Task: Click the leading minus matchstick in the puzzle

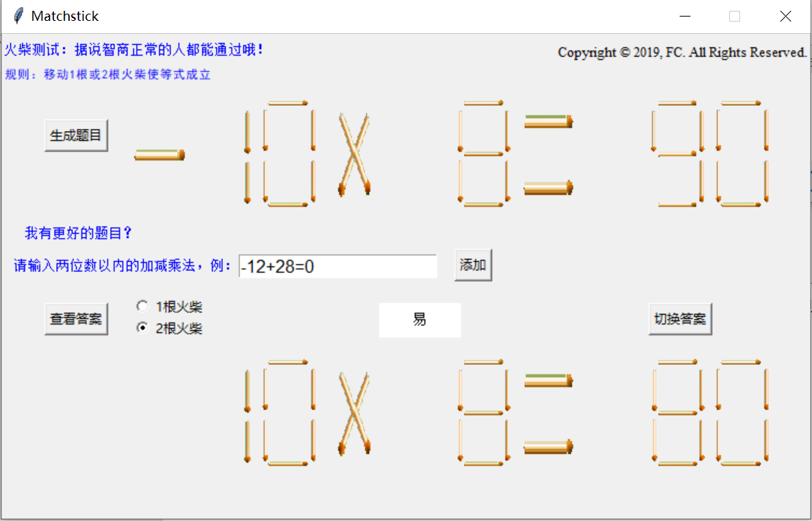Action: pyautogui.click(x=160, y=155)
